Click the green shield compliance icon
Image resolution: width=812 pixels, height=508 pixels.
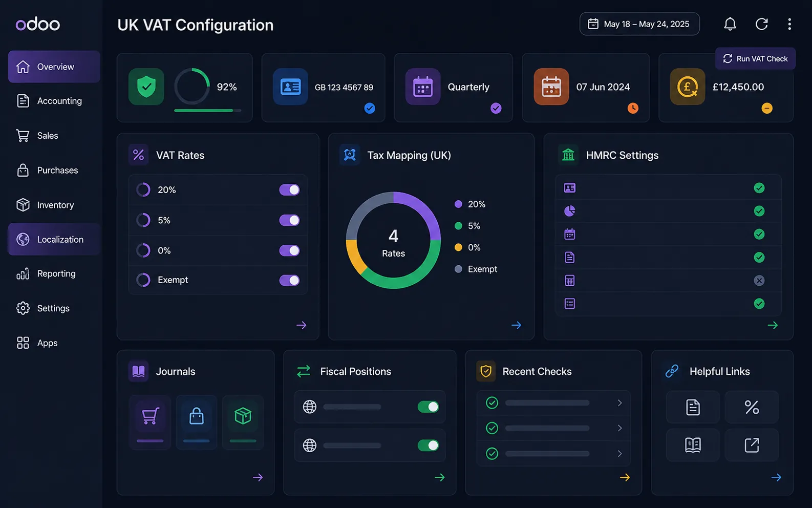point(146,87)
